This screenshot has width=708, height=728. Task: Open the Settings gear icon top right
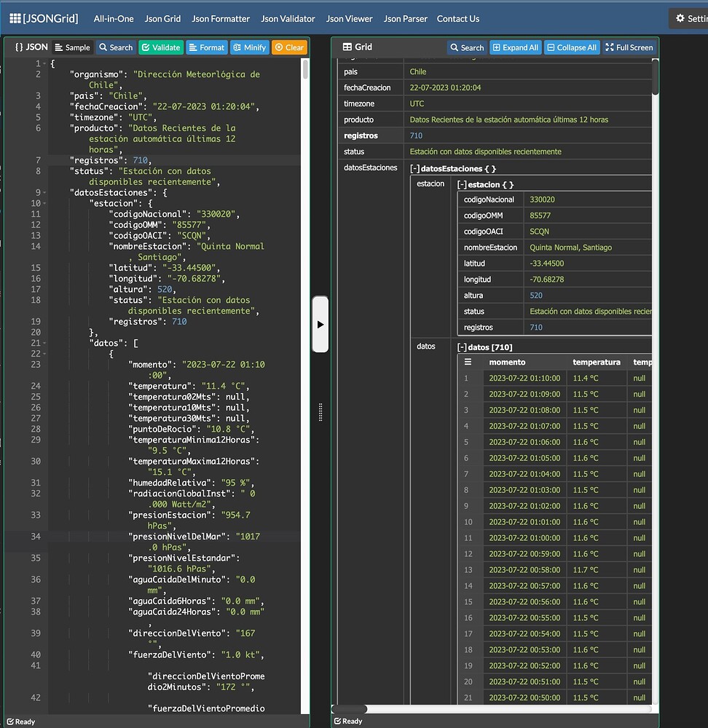(x=680, y=17)
